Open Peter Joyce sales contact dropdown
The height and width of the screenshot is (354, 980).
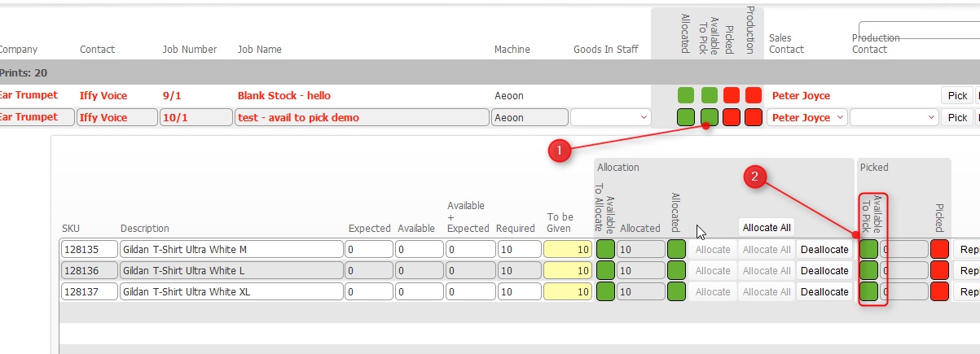(x=806, y=117)
